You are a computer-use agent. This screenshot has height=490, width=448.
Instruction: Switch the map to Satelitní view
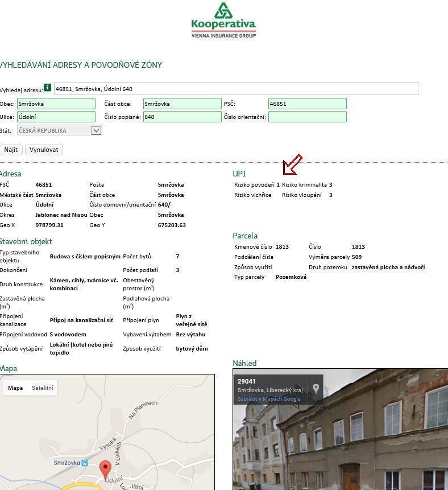point(43,388)
